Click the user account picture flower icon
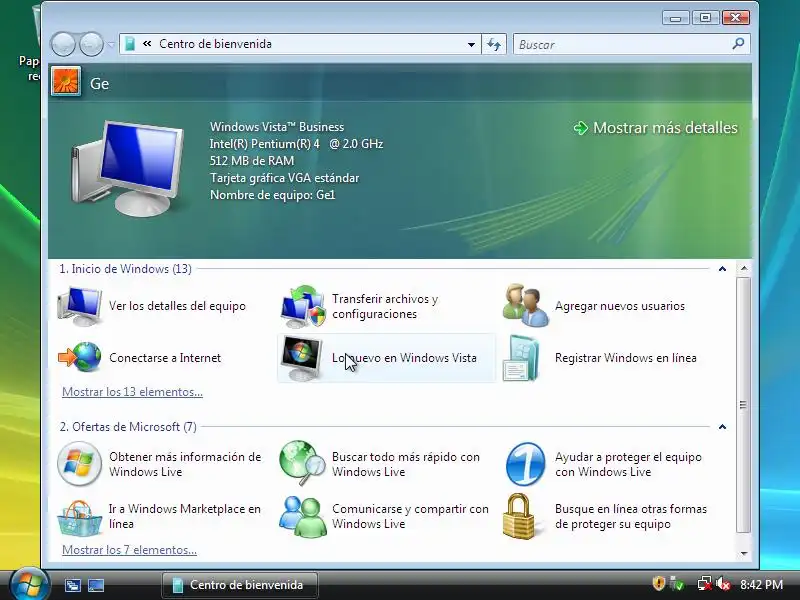Image resolution: width=800 pixels, height=600 pixels. click(x=66, y=82)
